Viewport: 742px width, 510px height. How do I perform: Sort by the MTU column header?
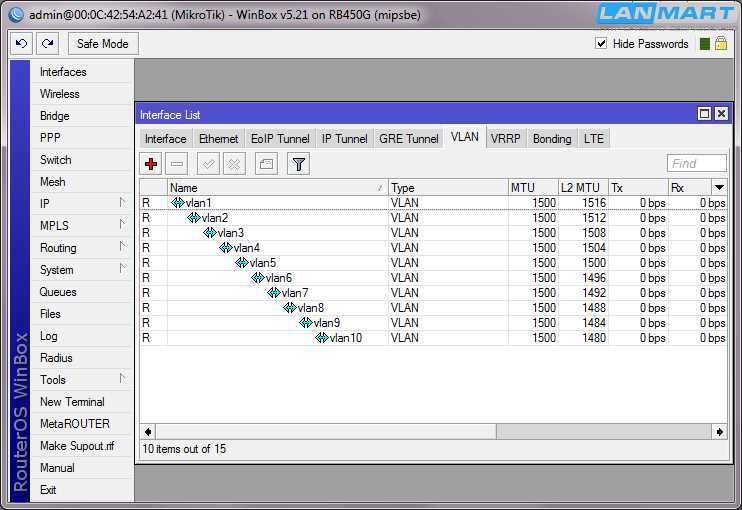(x=533, y=188)
